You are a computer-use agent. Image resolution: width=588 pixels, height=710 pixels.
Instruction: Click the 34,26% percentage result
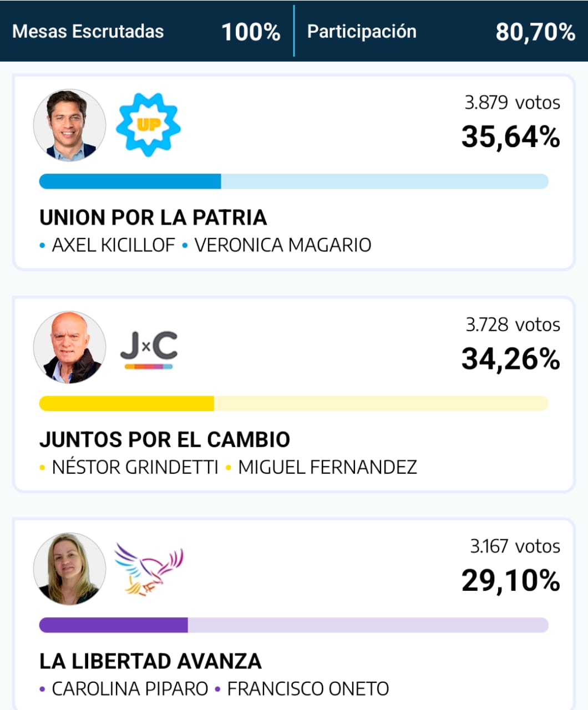click(x=511, y=359)
